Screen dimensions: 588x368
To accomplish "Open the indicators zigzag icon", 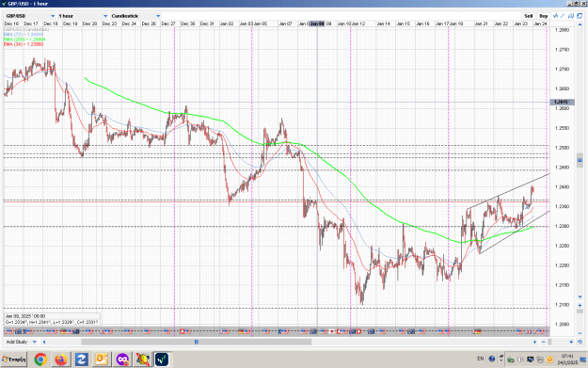I will pos(556,16).
